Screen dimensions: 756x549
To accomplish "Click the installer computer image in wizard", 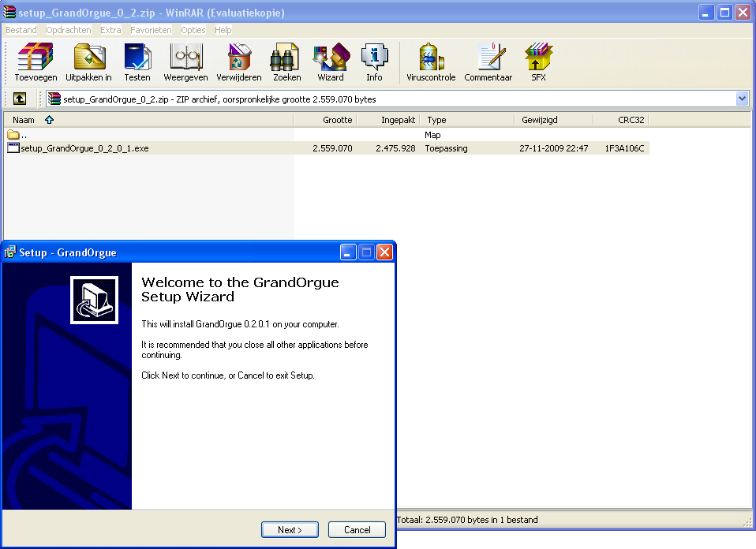I will coord(94,300).
